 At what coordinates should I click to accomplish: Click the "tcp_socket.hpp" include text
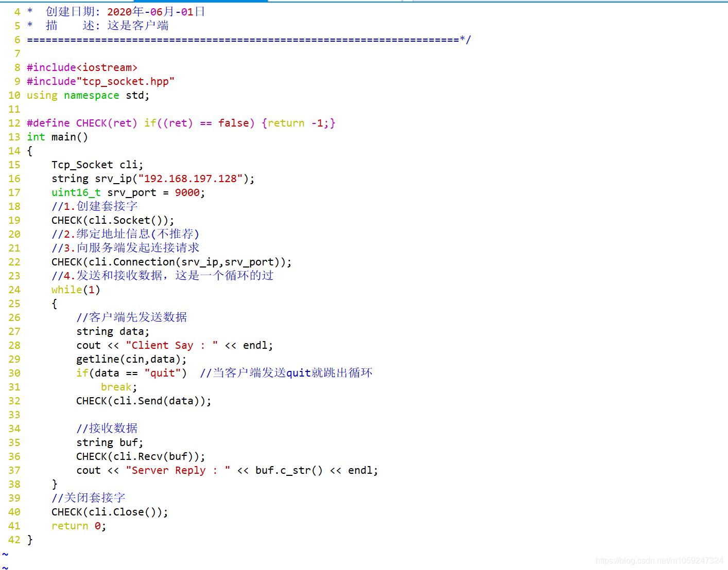point(126,81)
